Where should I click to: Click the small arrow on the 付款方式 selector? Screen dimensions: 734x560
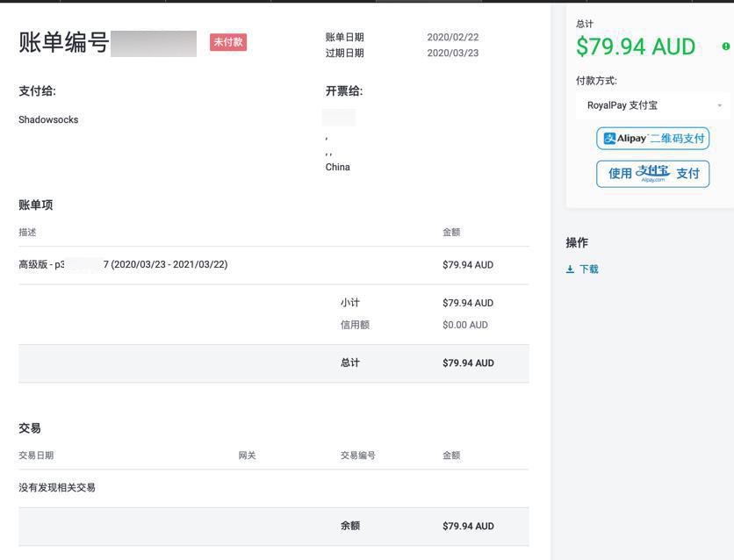pyautogui.click(x=720, y=106)
